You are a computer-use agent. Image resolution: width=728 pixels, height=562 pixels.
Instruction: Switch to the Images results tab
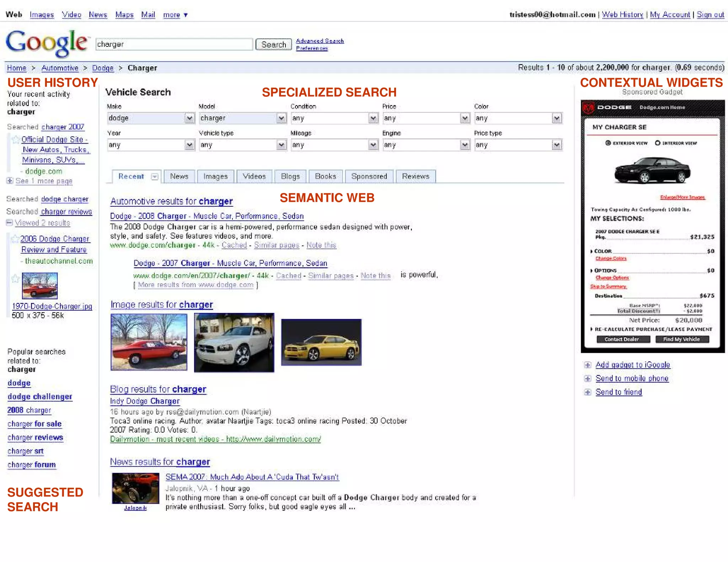coord(215,176)
